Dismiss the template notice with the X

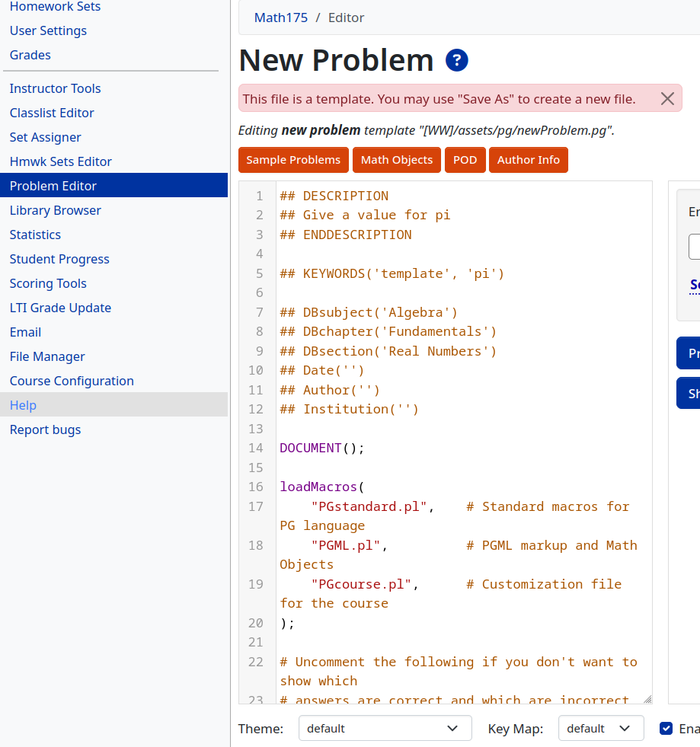(667, 98)
